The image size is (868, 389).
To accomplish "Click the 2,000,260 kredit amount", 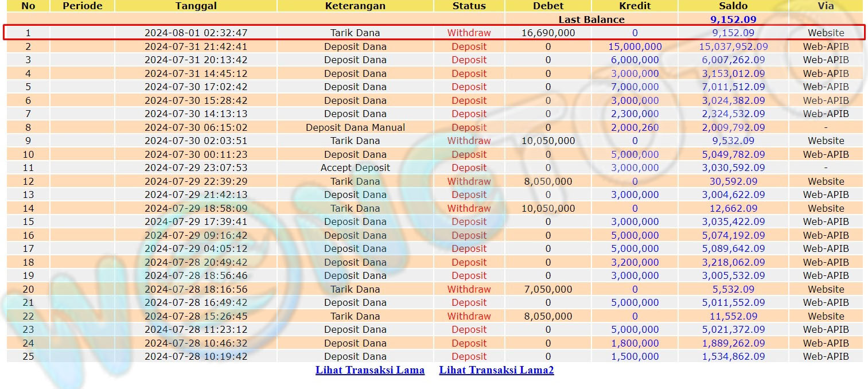I will pyautogui.click(x=635, y=127).
